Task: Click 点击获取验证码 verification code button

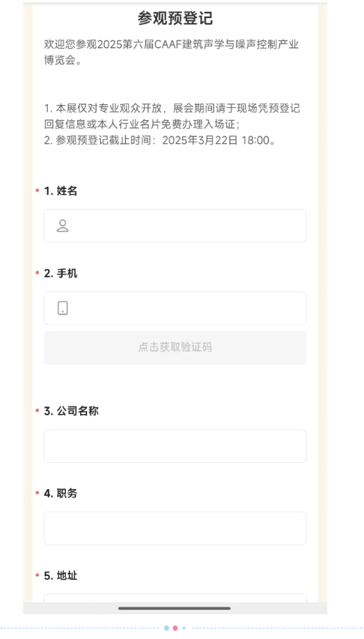Action: [x=175, y=347]
